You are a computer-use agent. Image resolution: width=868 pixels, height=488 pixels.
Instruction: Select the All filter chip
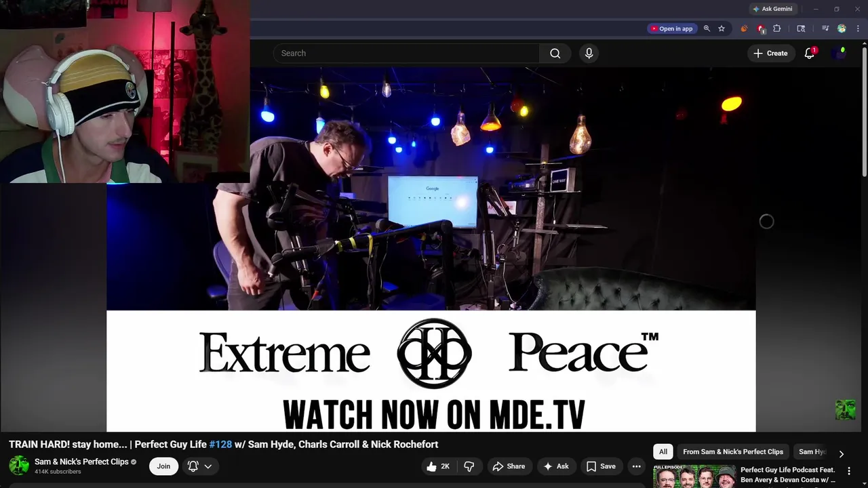[x=663, y=452]
